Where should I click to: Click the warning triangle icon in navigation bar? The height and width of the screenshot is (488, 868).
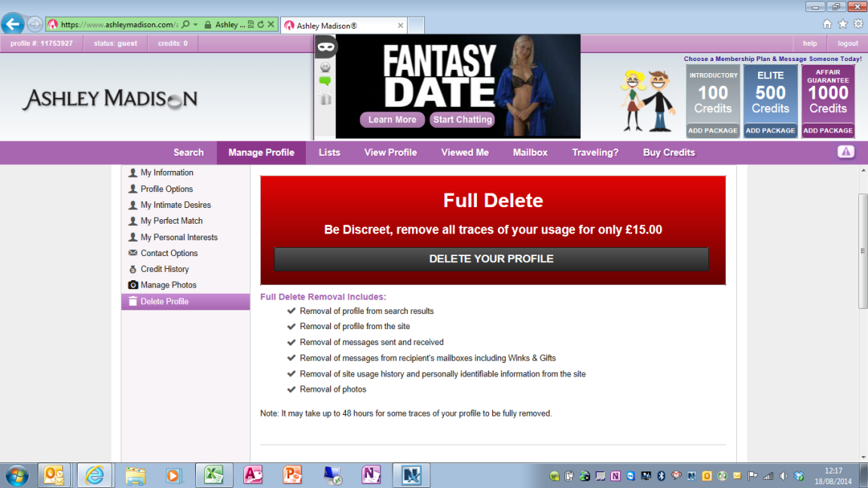[x=845, y=152]
